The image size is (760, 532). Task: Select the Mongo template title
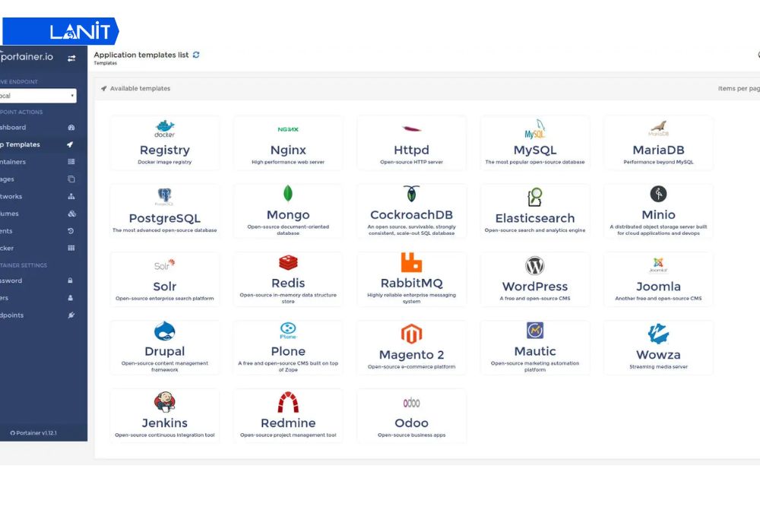(288, 215)
